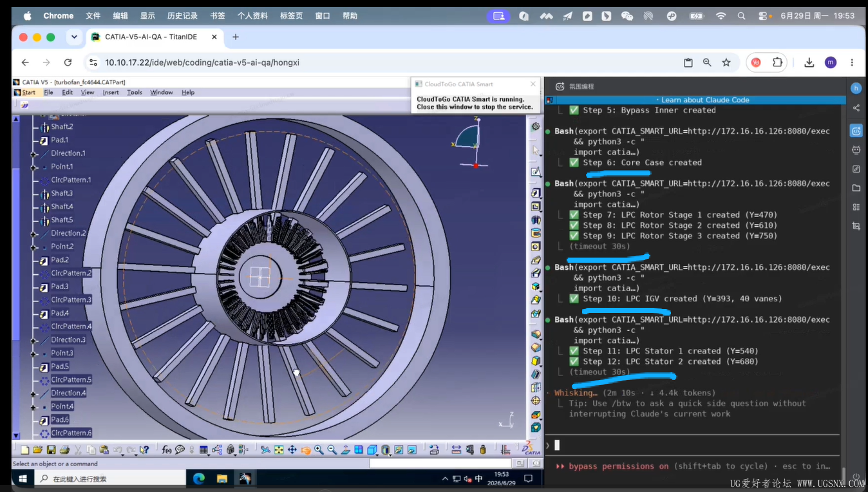Click the CATIA Dassault logo icon
Screen dimensions: 868x492
(x=532, y=449)
